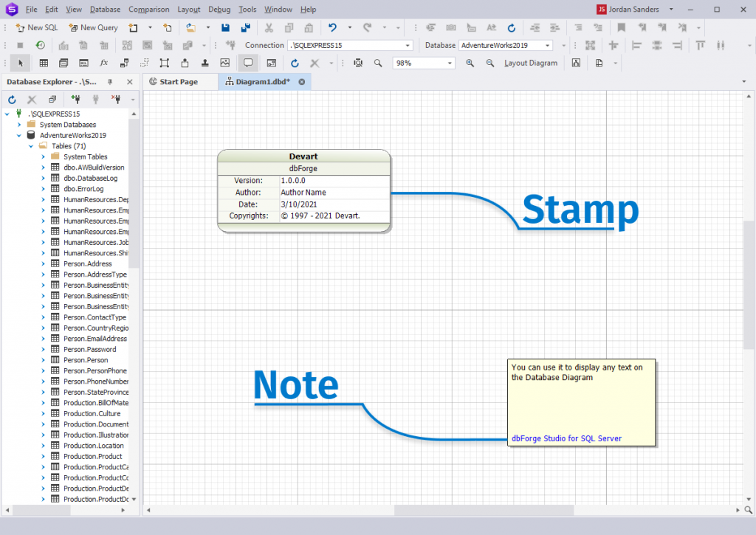Click the dbForge Studio for SQL Server link
This screenshot has height=535, width=756.
coord(566,438)
